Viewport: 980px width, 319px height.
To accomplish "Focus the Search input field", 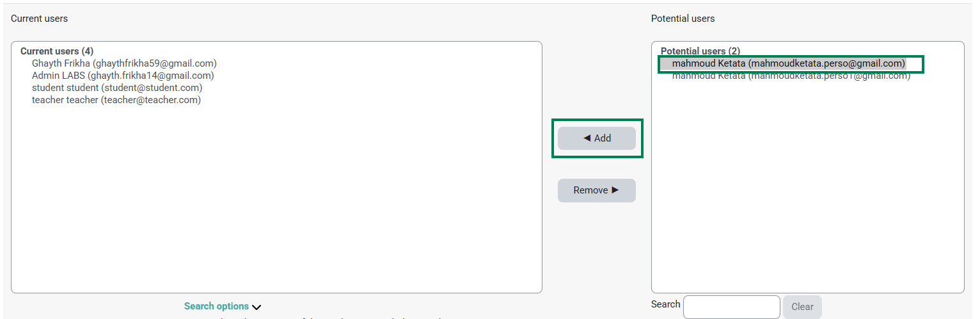I will click(731, 307).
